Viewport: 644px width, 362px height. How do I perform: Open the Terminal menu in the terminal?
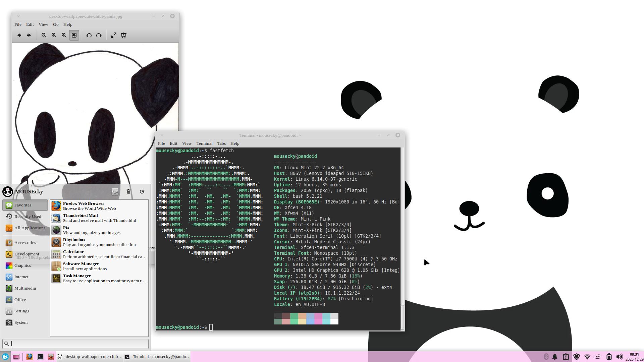pyautogui.click(x=204, y=143)
